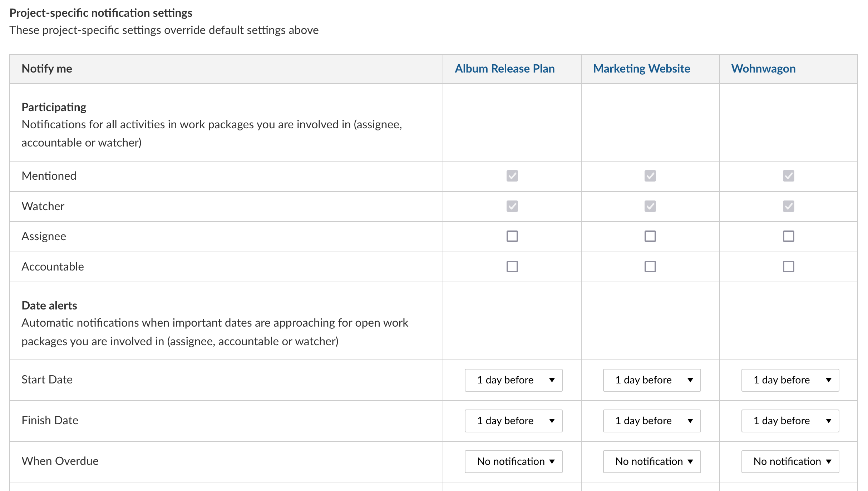Viewport: 868px width, 491px height.
Task: Open Start Date dropdown for Marketing Website
Action: click(651, 380)
